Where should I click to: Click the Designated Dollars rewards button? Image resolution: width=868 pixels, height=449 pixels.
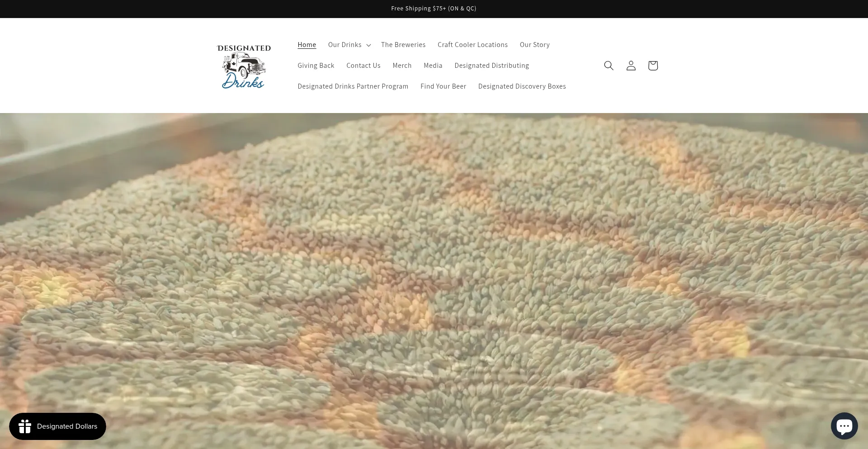57,426
